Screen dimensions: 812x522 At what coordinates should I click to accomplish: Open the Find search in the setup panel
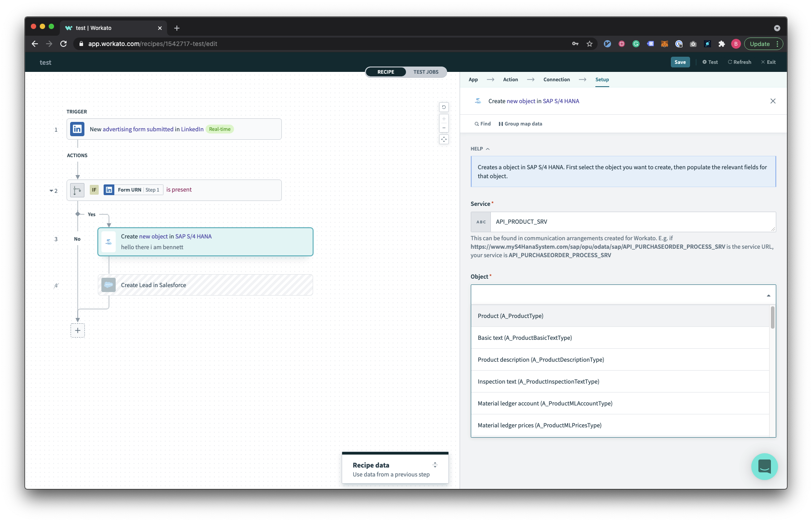click(x=482, y=124)
